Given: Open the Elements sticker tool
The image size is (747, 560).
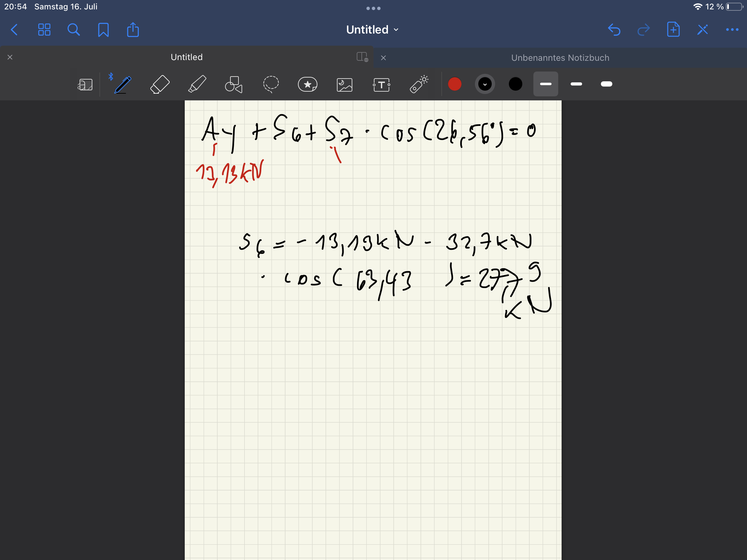Looking at the screenshot, I should point(308,84).
